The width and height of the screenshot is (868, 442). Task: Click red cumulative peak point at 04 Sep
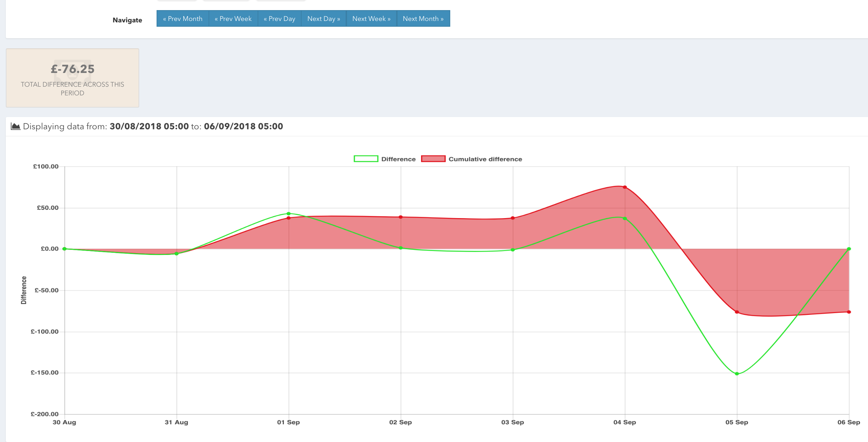[625, 187]
